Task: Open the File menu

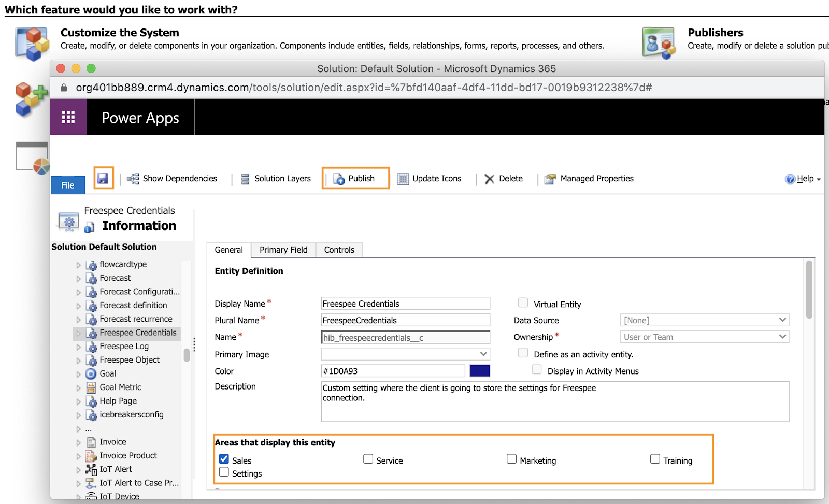Action: (x=68, y=185)
